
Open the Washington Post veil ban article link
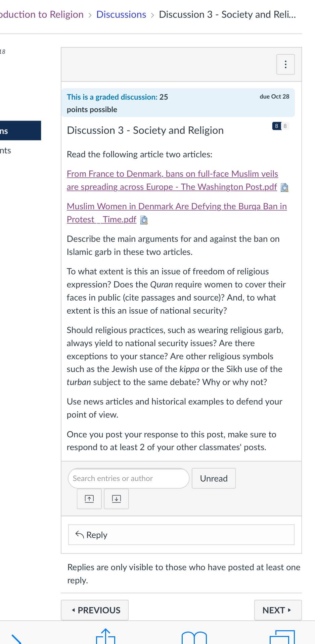click(172, 180)
